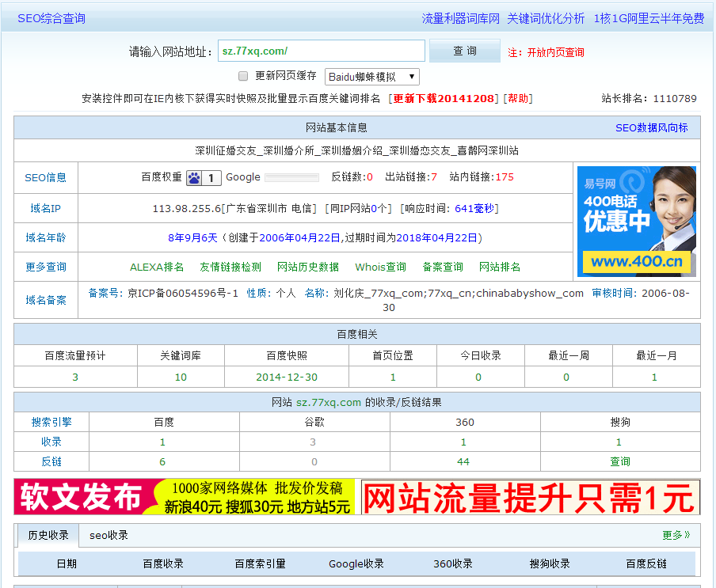Click the 查询 search button
This screenshot has width=716, height=588.
pyautogui.click(x=465, y=51)
